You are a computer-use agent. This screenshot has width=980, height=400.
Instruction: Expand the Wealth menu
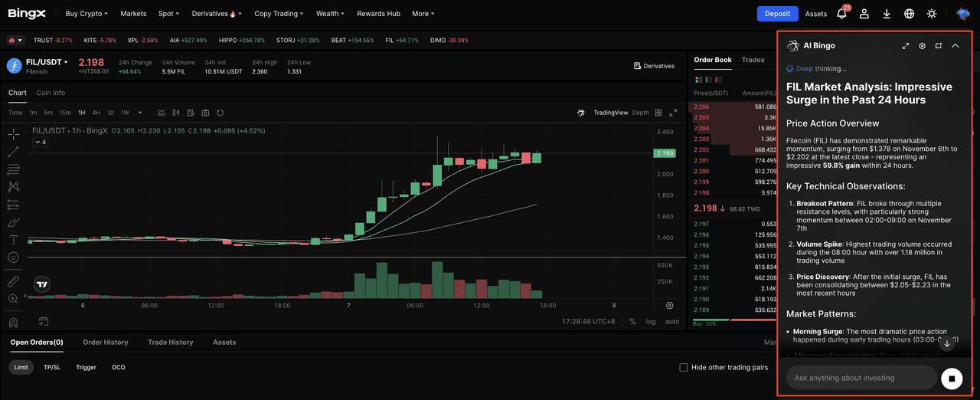[x=330, y=14]
